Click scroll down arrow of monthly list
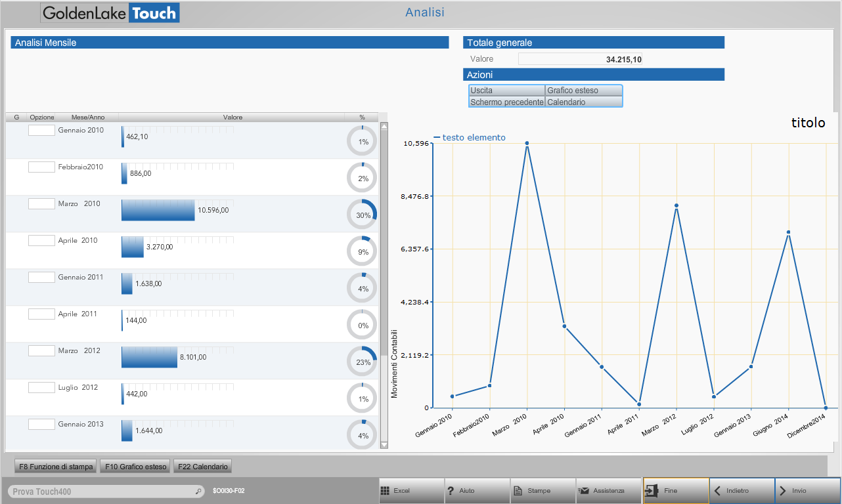Viewport: 842px width, 504px height. [384, 445]
